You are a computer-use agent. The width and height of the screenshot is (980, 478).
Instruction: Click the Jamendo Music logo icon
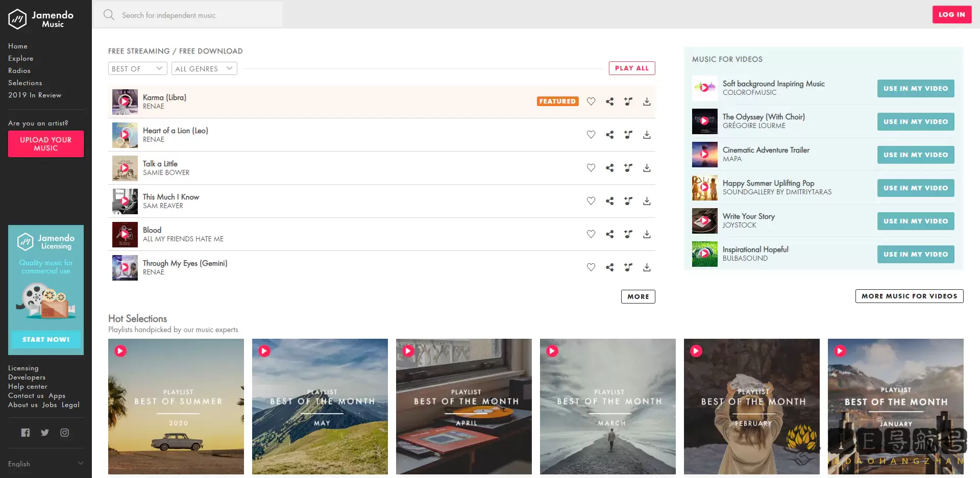pos(17,19)
